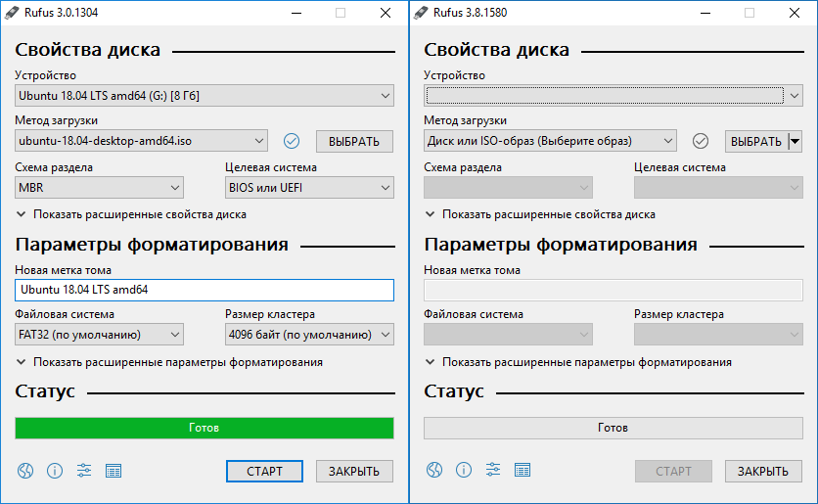818x504 pixels.
Task: Open language globe icon in Rufus 3.0.1304
Action: pyautogui.click(x=25, y=471)
